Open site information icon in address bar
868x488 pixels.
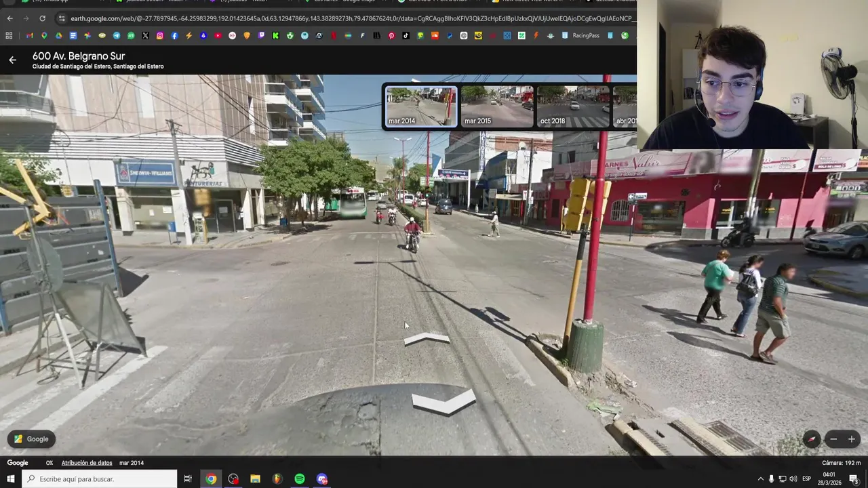pos(62,18)
